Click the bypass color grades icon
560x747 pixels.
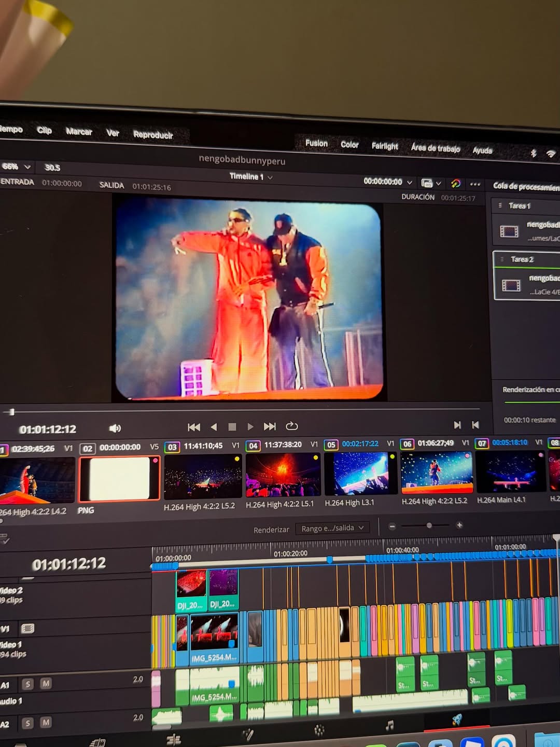pos(456,183)
